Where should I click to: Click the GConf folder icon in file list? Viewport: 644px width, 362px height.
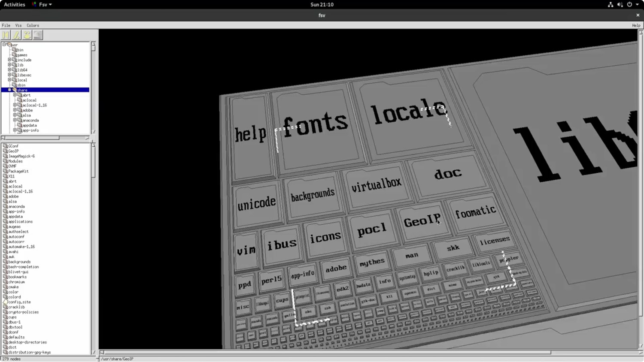(6, 146)
